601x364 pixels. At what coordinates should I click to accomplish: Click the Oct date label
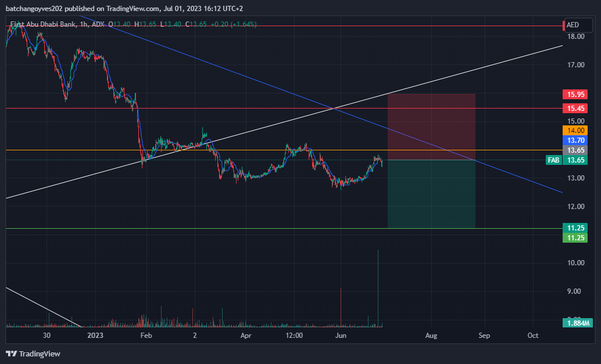click(533, 336)
